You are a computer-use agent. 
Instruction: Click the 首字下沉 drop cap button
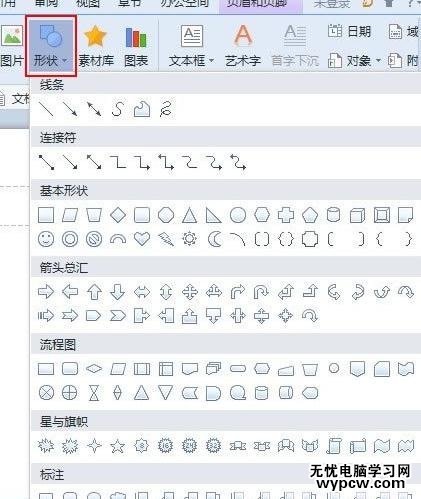click(x=295, y=46)
